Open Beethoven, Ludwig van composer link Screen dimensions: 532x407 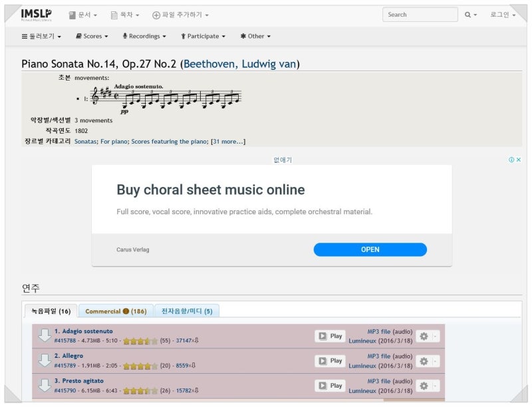(x=240, y=64)
